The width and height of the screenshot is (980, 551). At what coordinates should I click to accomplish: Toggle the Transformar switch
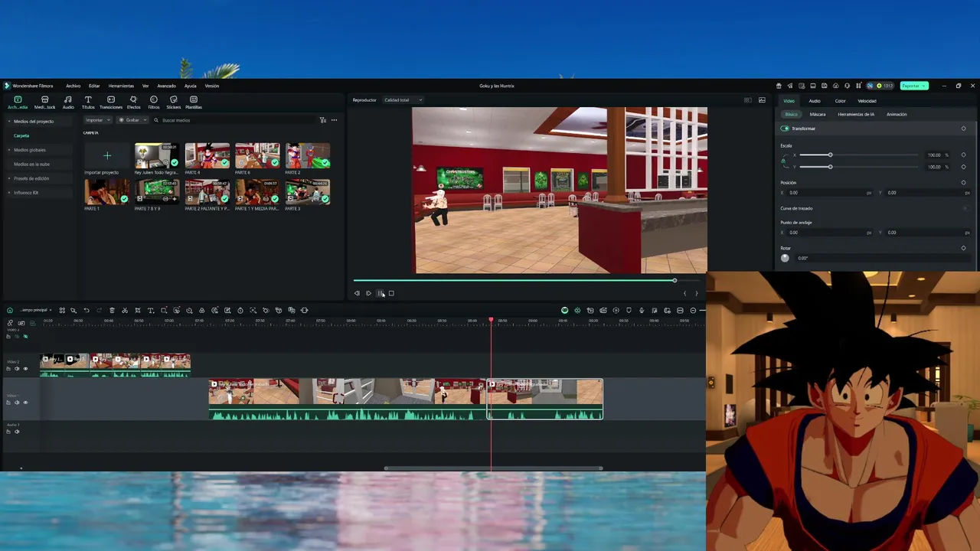click(785, 129)
